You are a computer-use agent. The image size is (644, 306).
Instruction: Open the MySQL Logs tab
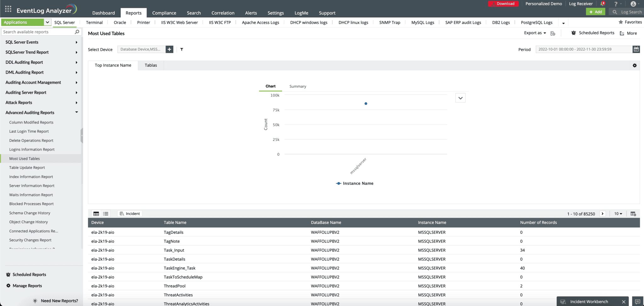coord(423,22)
